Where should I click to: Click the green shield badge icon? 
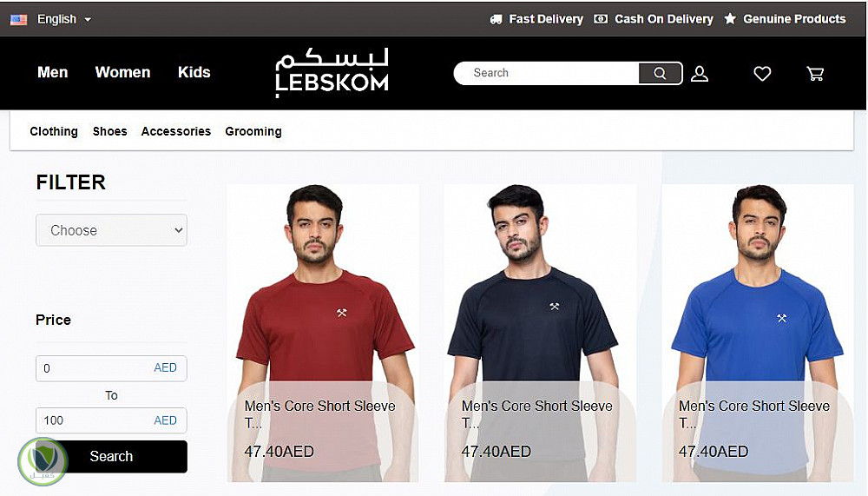[x=43, y=461]
